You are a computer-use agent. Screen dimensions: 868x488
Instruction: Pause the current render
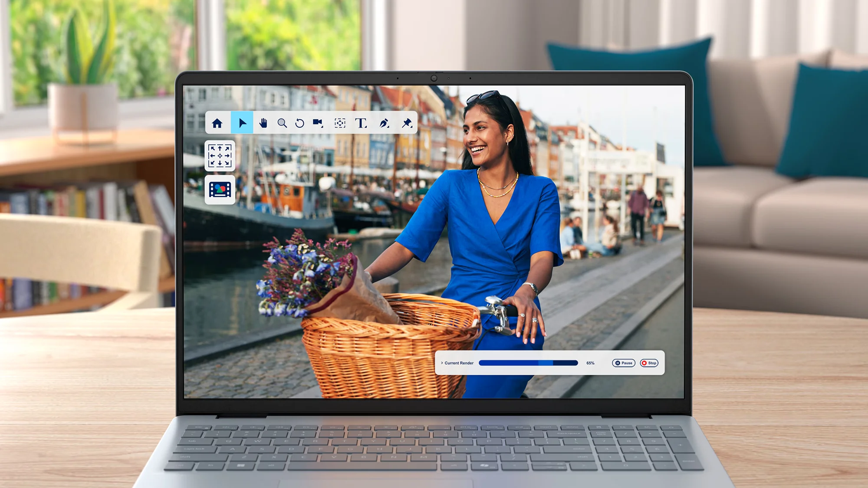[624, 363]
